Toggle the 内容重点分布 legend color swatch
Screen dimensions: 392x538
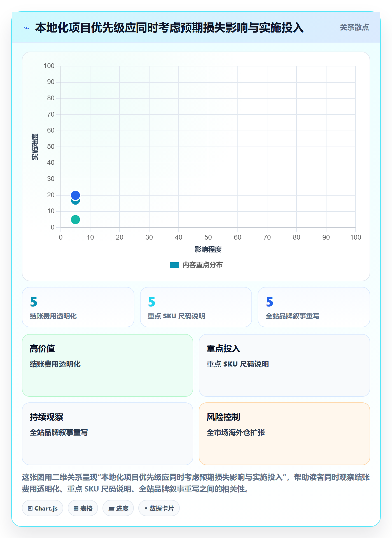[174, 265]
